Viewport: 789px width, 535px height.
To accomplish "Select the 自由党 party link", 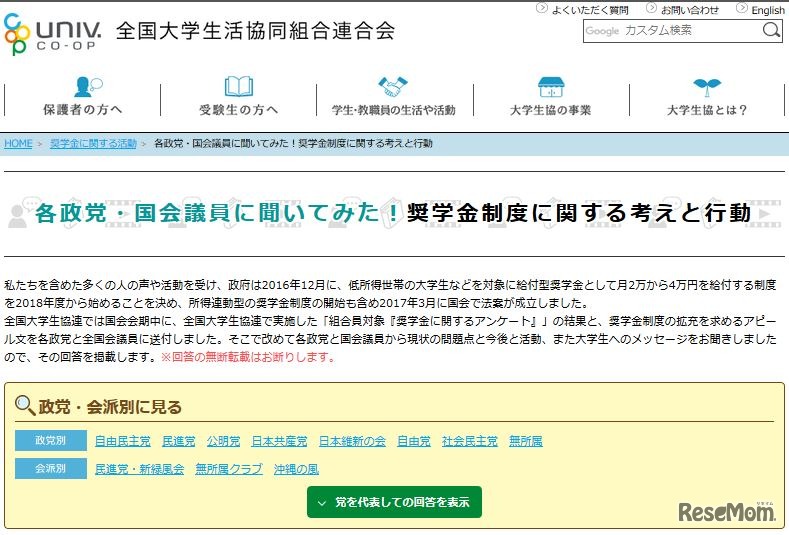I will coord(414,441).
